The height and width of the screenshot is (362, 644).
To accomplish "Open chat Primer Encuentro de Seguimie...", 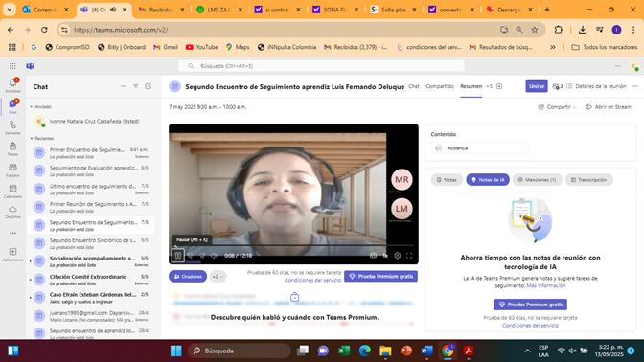I will 91,152.
